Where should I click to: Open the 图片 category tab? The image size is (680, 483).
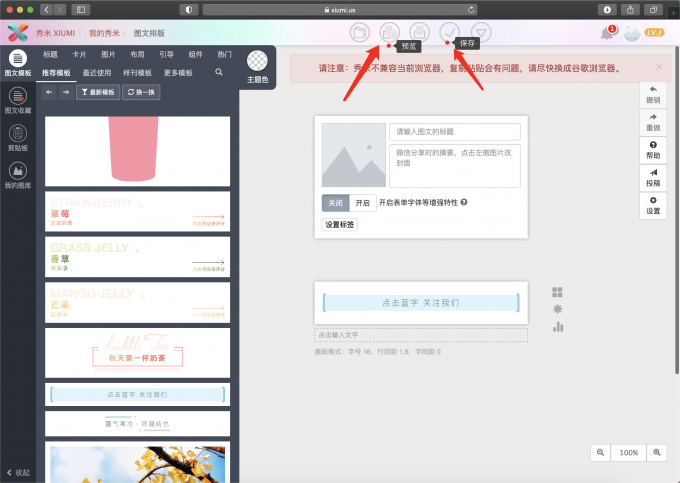point(108,54)
